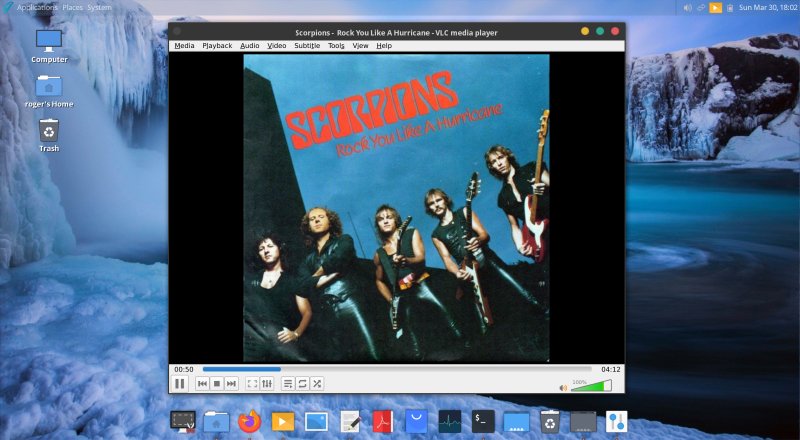The width and height of the screenshot is (800, 440).
Task: Skip to the previous track
Action: pyautogui.click(x=203, y=384)
